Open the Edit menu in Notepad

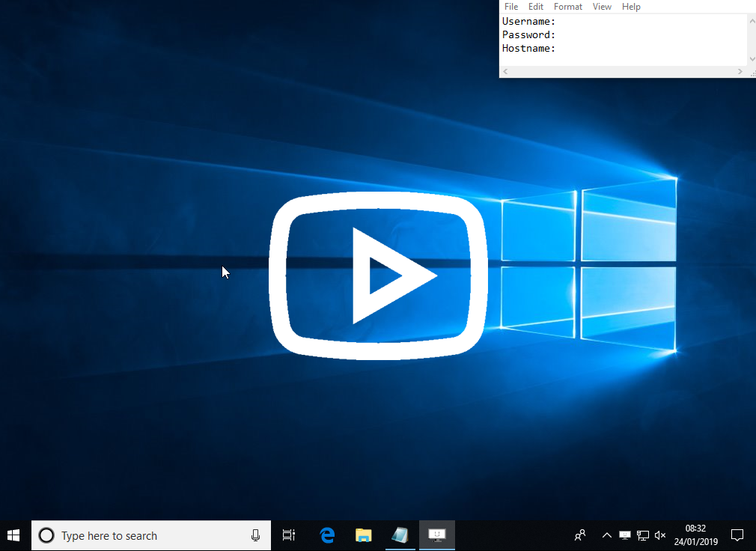click(x=536, y=7)
